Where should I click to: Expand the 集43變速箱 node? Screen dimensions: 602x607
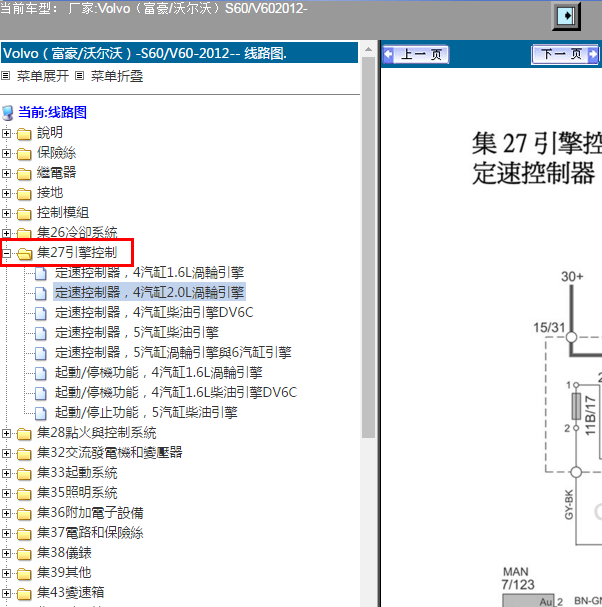(x=6, y=593)
